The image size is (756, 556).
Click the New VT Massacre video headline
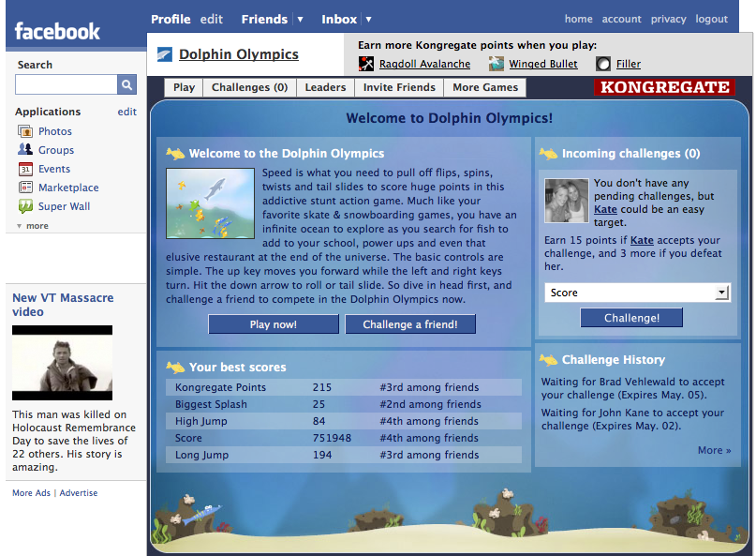coord(63,305)
